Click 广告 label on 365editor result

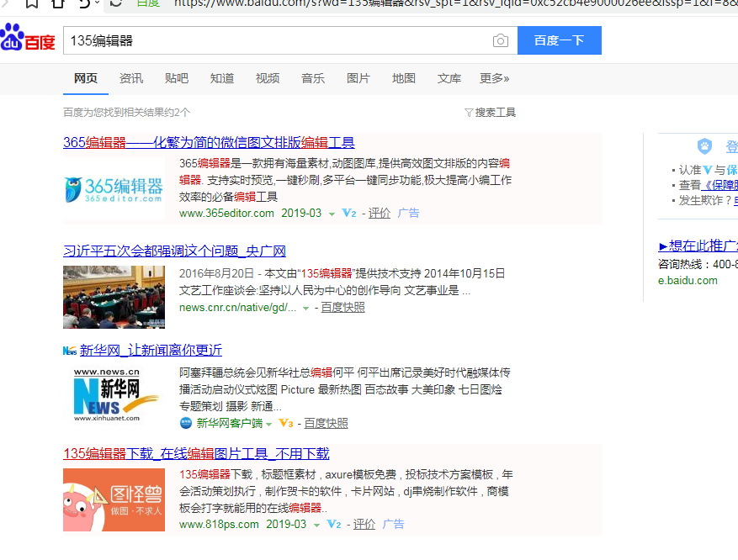408,213
